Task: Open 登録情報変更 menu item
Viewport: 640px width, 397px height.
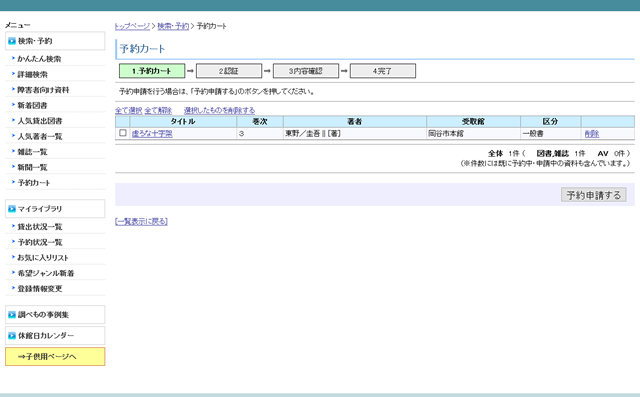Action: click(40, 289)
